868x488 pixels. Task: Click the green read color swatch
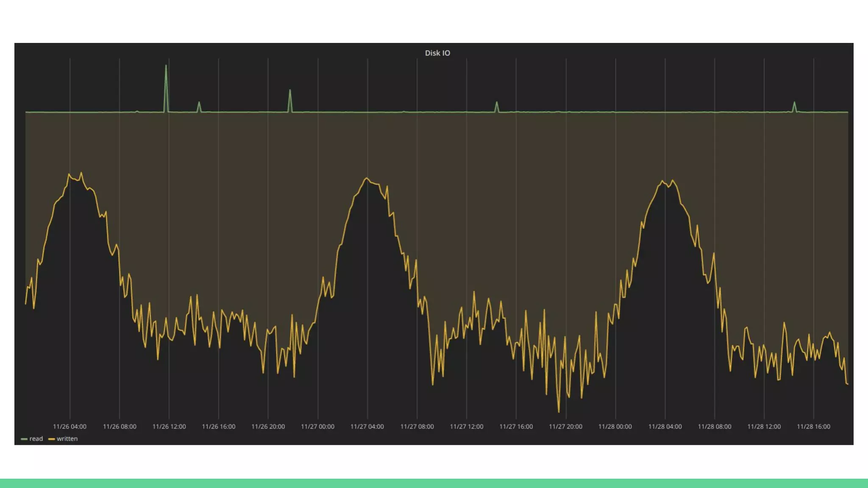pyautogui.click(x=24, y=439)
